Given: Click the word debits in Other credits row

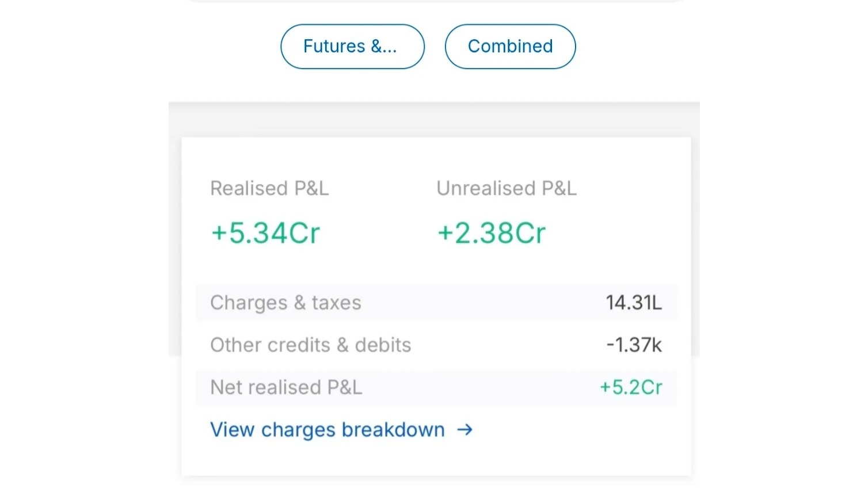Looking at the screenshot, I should 383,345.
